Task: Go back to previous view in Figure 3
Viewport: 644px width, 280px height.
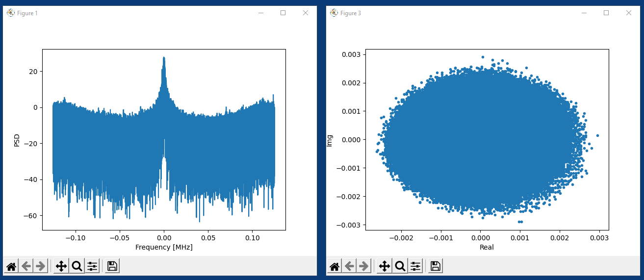Action: [x=349, y=266]
